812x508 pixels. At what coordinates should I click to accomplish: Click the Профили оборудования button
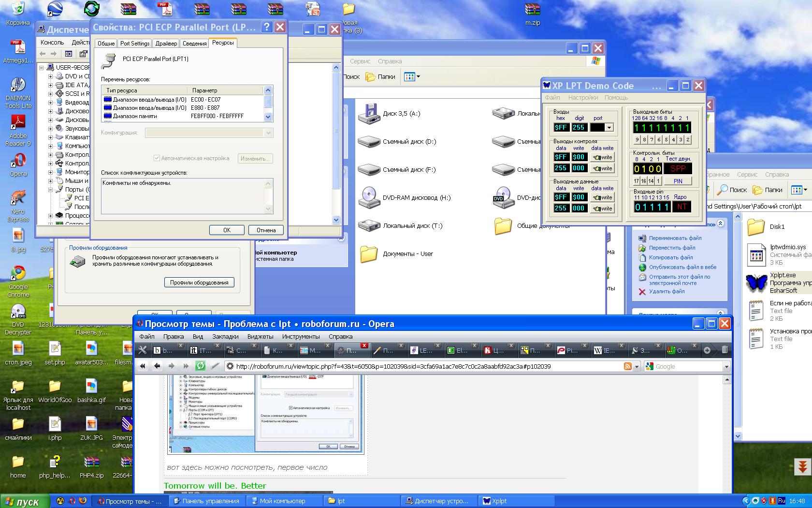(199, 283)
